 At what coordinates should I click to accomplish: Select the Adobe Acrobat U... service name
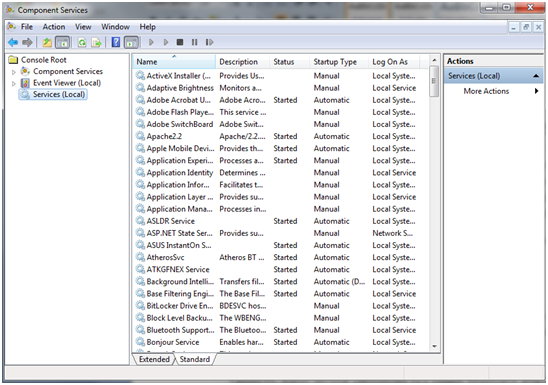[179, 100]
